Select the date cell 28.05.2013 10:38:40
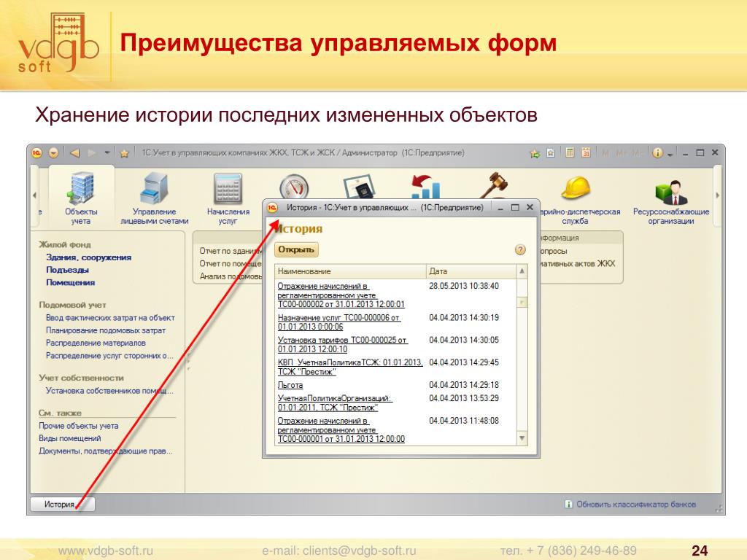The image size is (747, 560). [463, 286]
